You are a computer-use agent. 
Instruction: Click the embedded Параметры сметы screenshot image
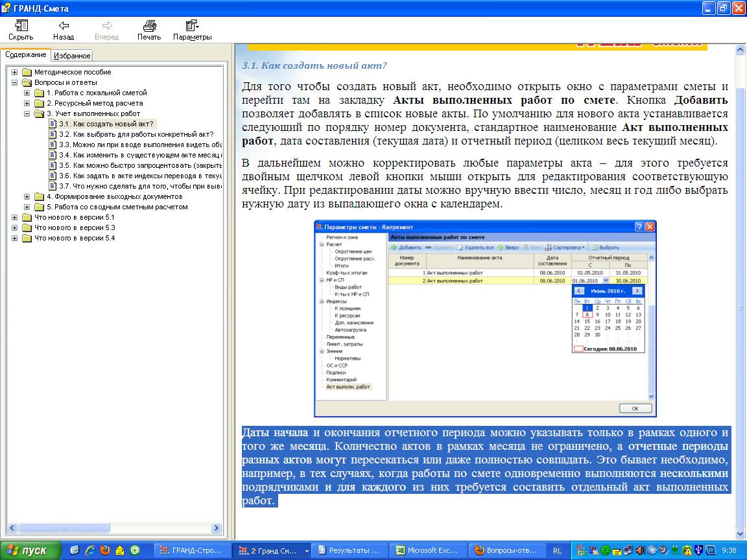click(485, 319)
